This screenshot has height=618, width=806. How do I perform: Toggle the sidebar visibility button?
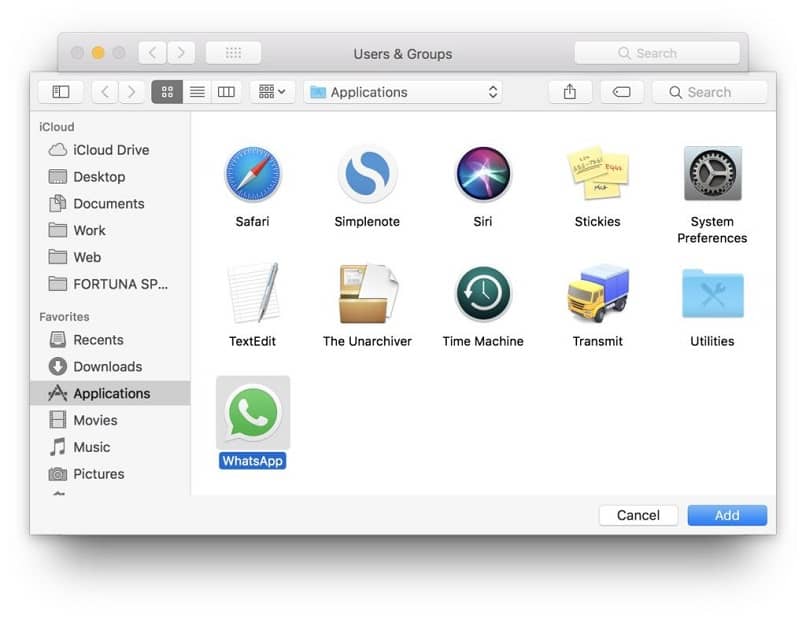coord(61,92)
